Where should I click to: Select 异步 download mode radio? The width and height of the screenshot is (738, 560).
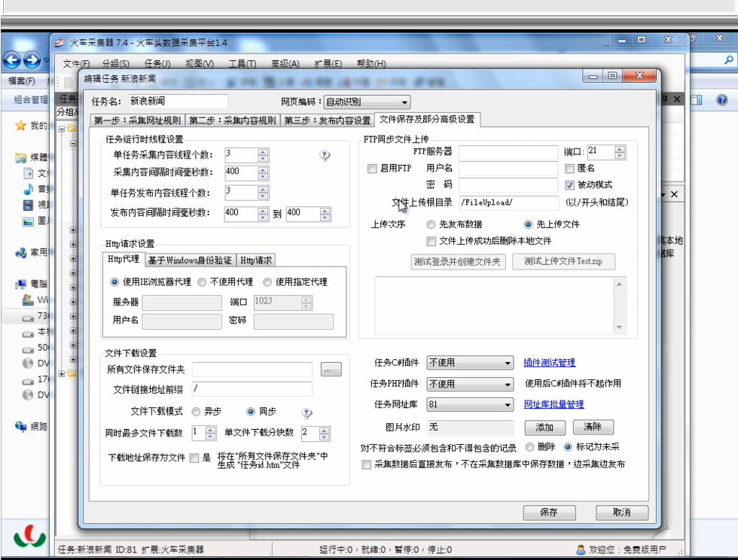196,412
